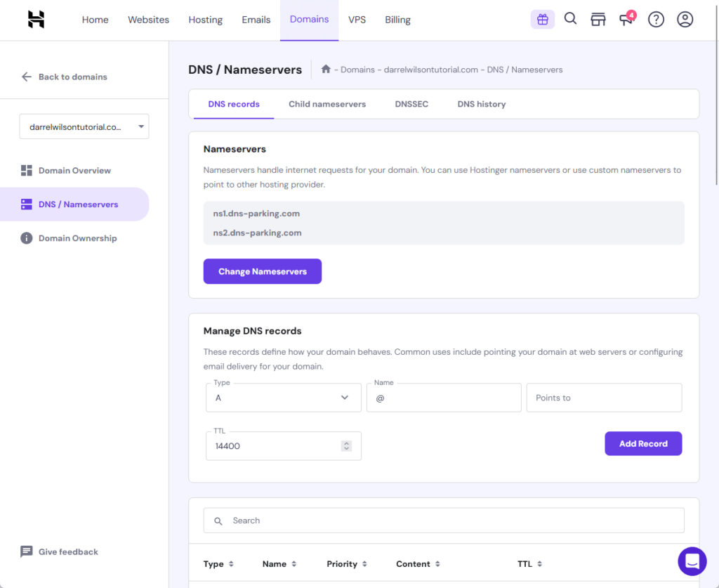719x588 pixels.
Task: Click the Manage DNS records heading
Action: [x=252, y=331]
